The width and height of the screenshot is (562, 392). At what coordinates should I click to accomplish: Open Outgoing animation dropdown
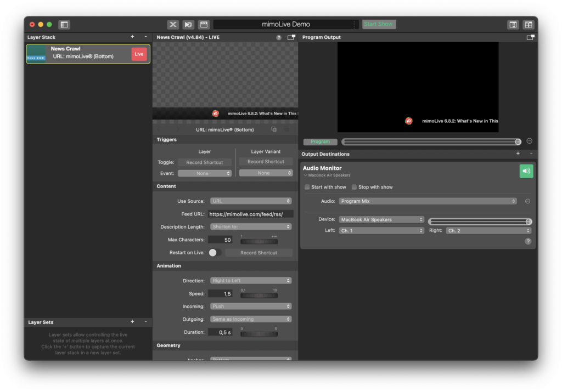point(250,319)
